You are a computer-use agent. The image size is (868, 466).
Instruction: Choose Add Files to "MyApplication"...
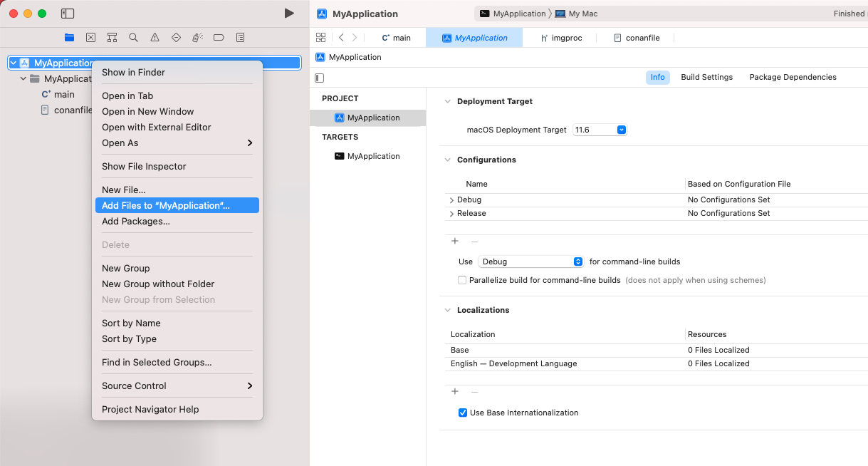177,205
